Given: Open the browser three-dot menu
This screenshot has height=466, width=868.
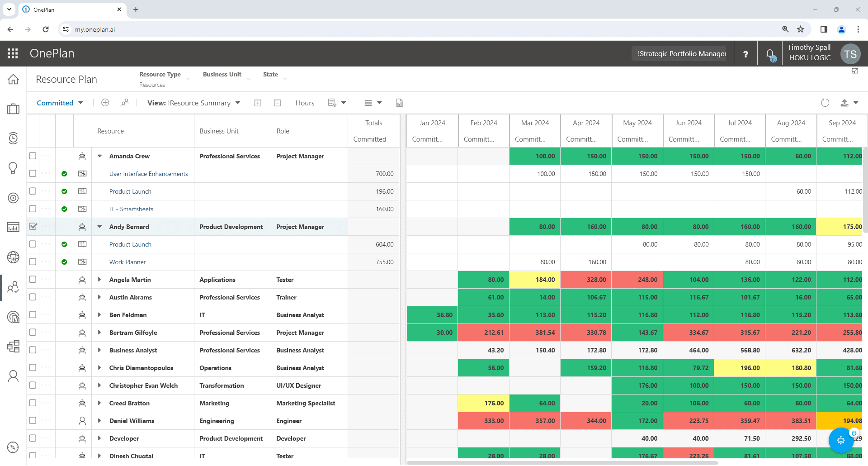Looking at the screenshot, I should (858, 29).
